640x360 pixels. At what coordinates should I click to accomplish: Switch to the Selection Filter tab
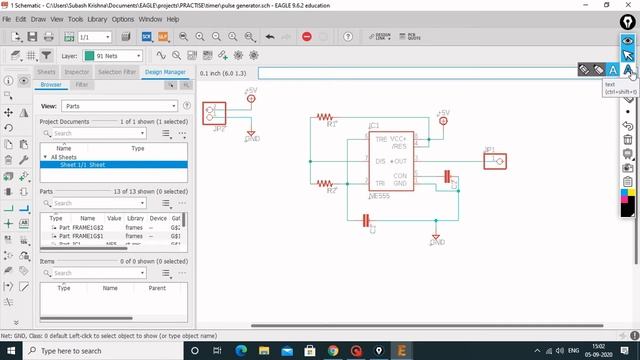pyautogui.click(x=117, y=72)
